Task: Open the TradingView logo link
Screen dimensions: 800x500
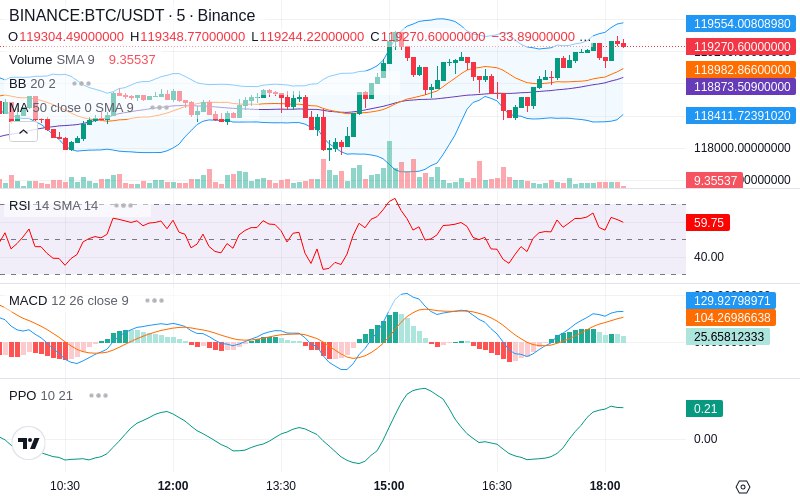Action: click(x=29, y=443)
